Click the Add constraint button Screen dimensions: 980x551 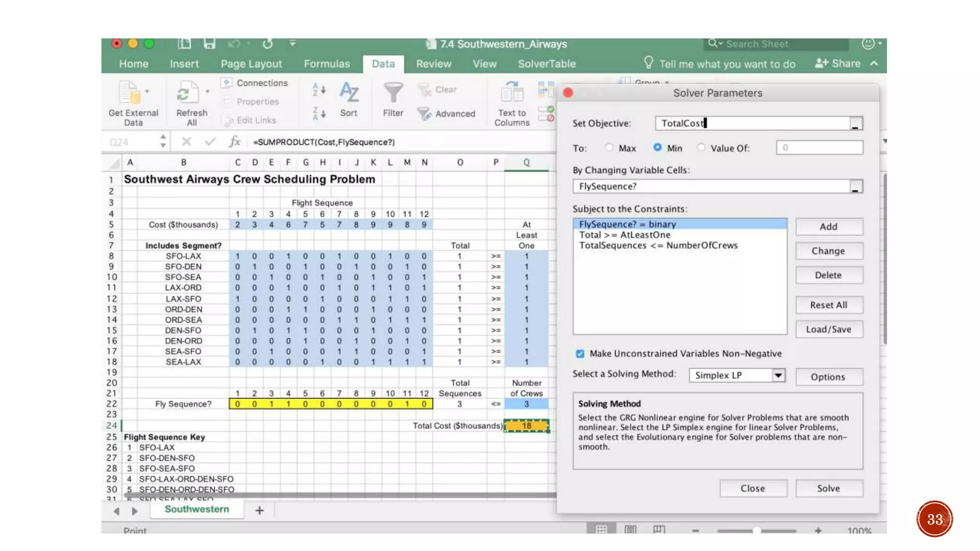828,227
